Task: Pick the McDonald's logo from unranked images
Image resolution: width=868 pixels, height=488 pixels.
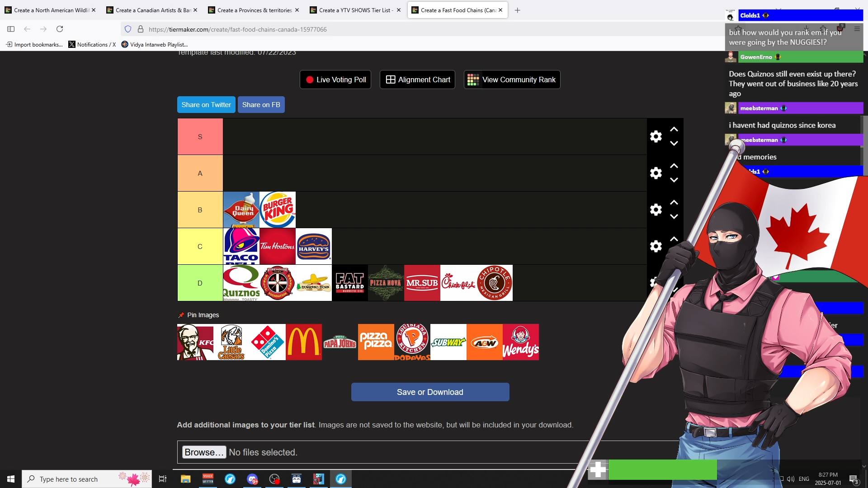Action: (304, 342)
